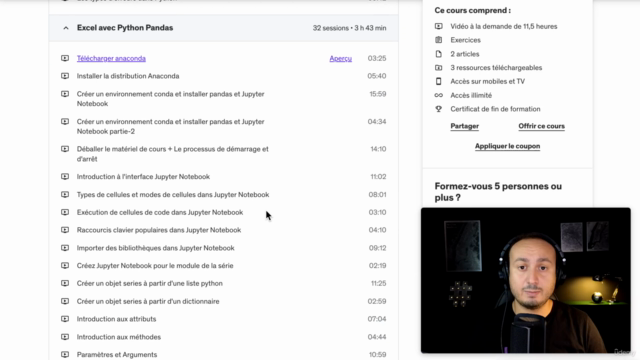Click the video icon beside Introduction aux attributs
640x360 pixels.
(x=65, y=319)
